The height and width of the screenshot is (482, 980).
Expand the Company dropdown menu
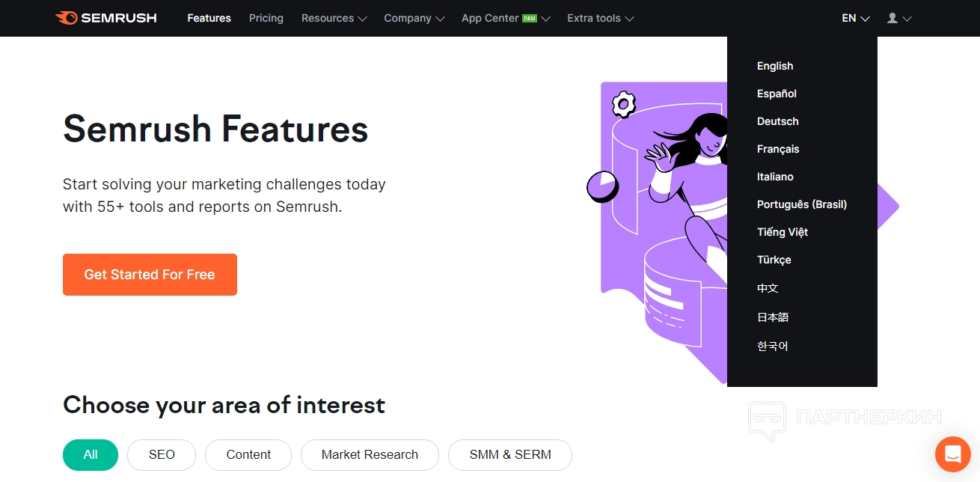tap(414, 18)
